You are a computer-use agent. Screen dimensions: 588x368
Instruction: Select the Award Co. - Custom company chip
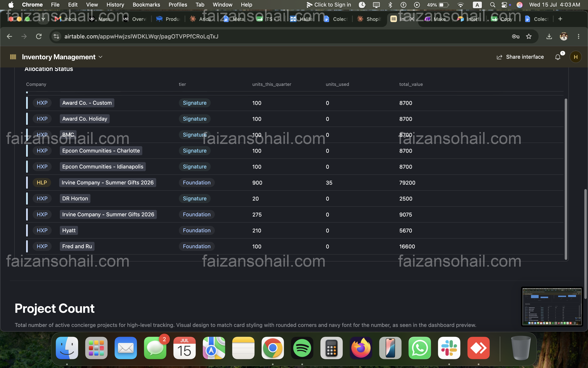(87, 103)
